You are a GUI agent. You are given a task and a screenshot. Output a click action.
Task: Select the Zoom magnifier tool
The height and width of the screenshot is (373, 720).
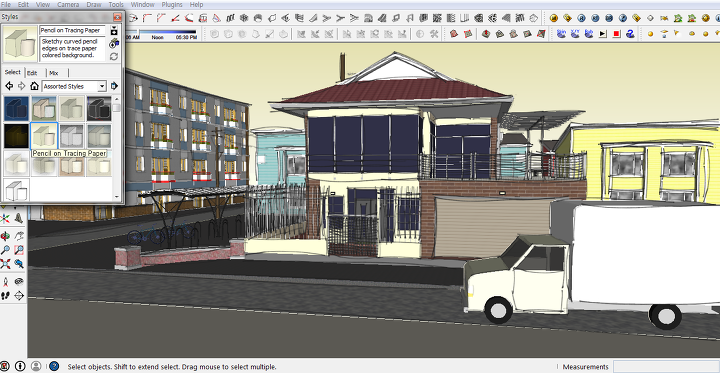(6, 250)
